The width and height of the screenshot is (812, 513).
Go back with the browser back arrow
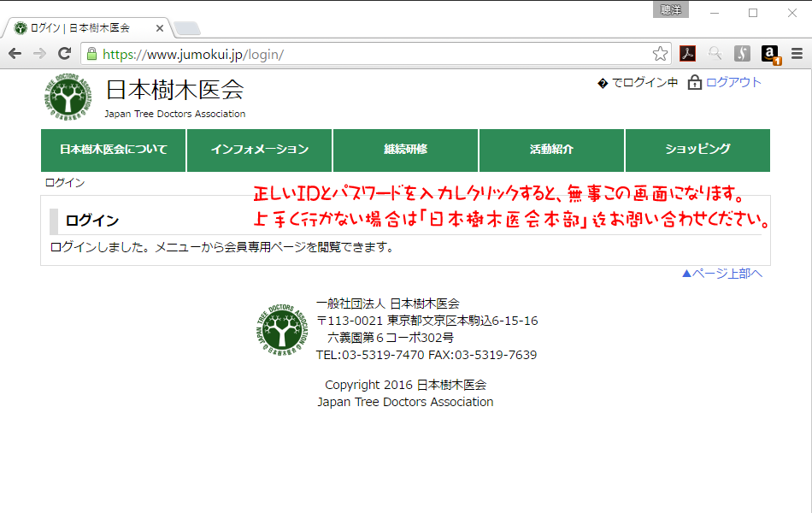pos(15,53)
